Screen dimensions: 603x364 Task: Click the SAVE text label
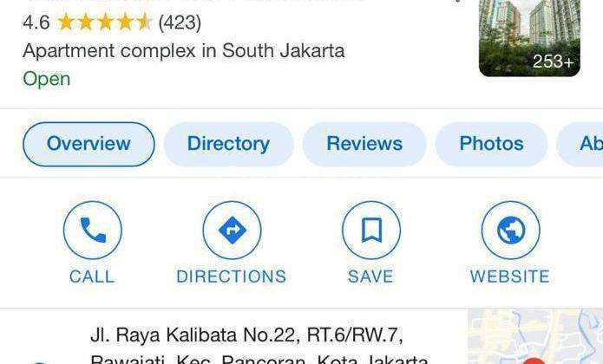(370, 276)
